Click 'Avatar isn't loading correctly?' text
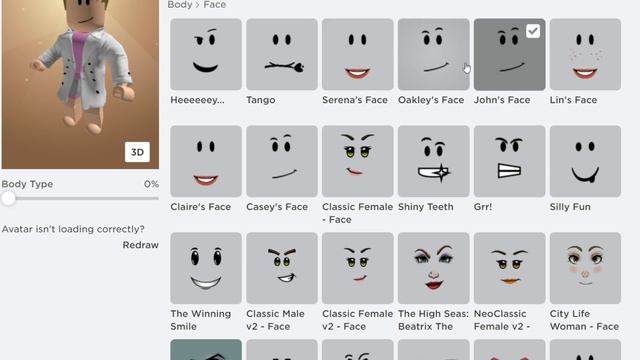 [x=73, y=229]
